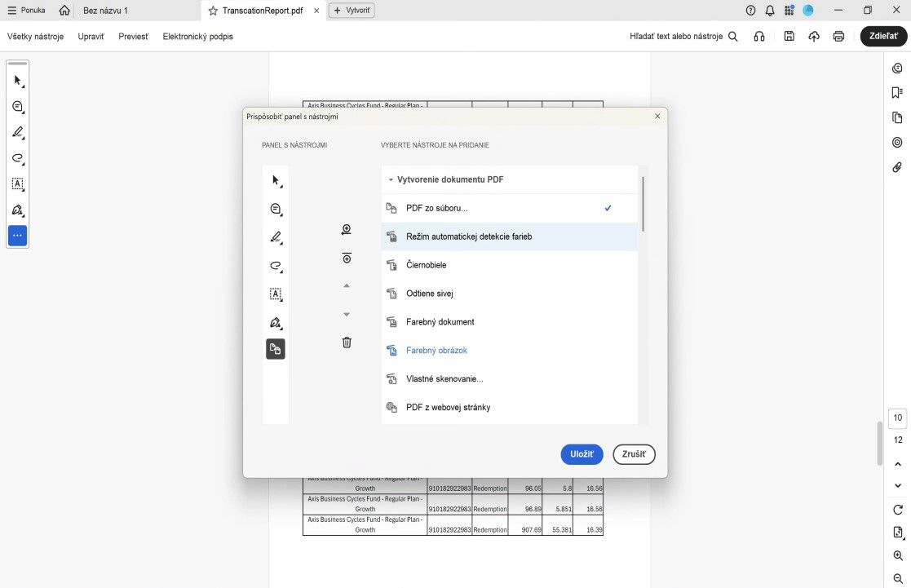The width and height of the screenshot is (911, 588).
Task: Go to next page with down chevron
Action: point(898,486)
